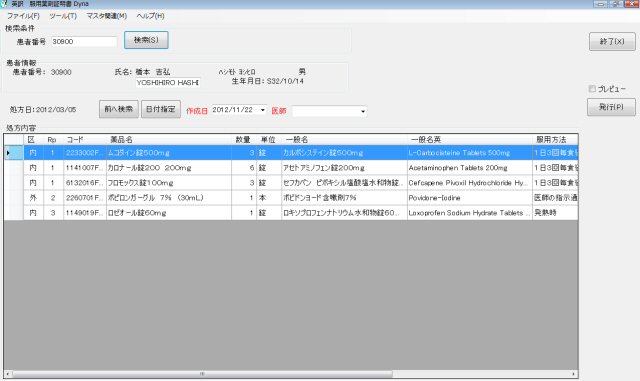Click the ポビドンヨード含嗽剤7% cell
The width and height of the screenshot is (640, 381).
[344, 198]
